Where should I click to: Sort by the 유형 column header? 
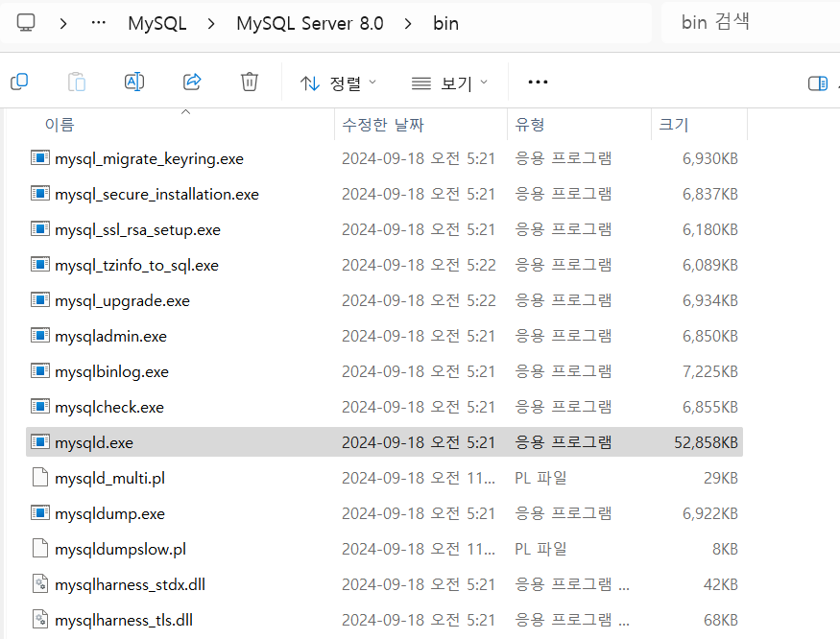[x=530, y=125]
